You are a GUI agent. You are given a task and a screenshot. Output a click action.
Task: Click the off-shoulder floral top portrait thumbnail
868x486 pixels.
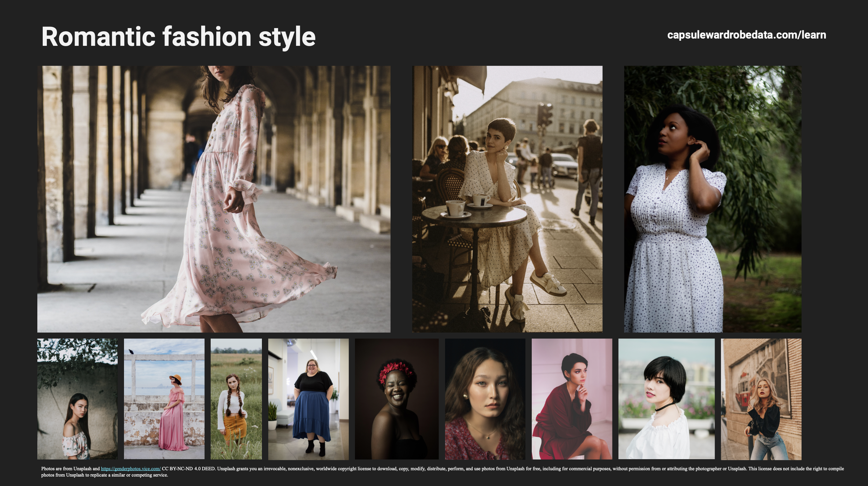pyautogui.click(x=77, y=399)
